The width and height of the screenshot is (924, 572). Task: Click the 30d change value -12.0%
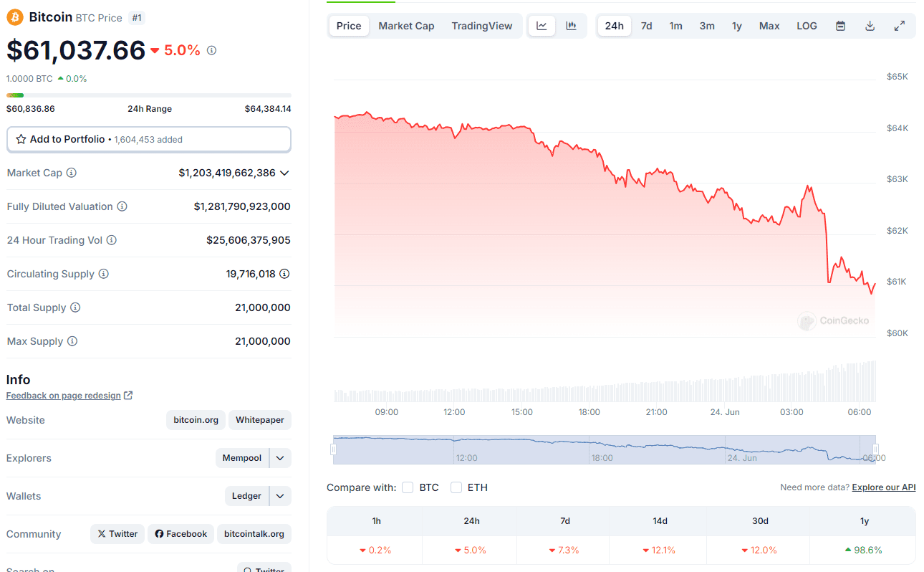click(760, 550)
